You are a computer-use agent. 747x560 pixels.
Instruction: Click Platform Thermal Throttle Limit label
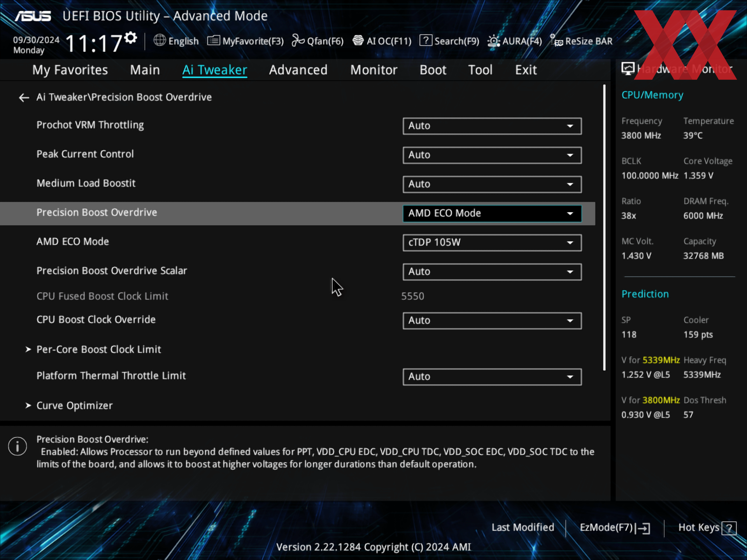[111, 376]
